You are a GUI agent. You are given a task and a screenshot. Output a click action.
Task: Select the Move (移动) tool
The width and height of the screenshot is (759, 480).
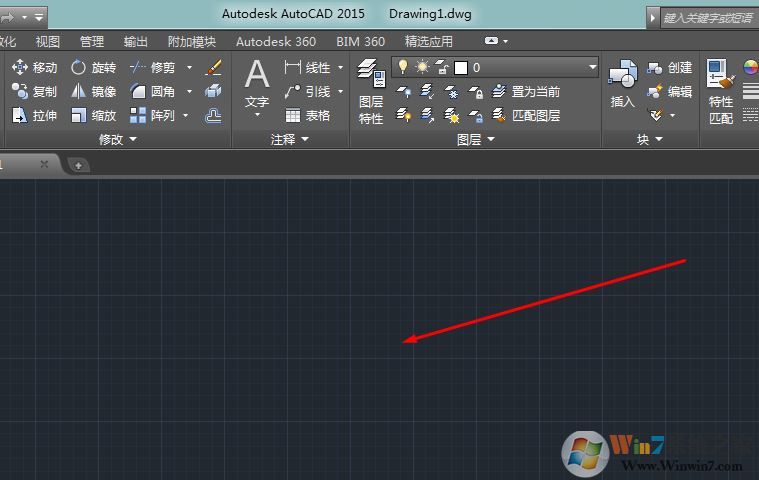(34, 67)
